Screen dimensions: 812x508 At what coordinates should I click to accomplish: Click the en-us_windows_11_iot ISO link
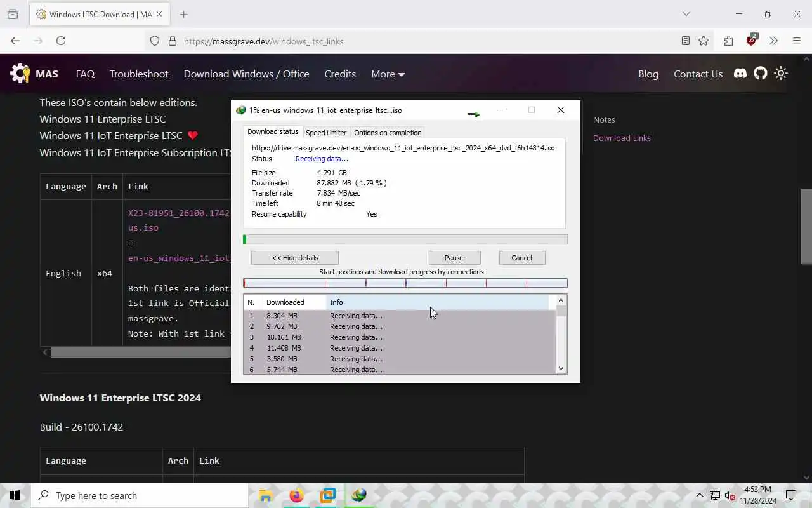(179, 258)
